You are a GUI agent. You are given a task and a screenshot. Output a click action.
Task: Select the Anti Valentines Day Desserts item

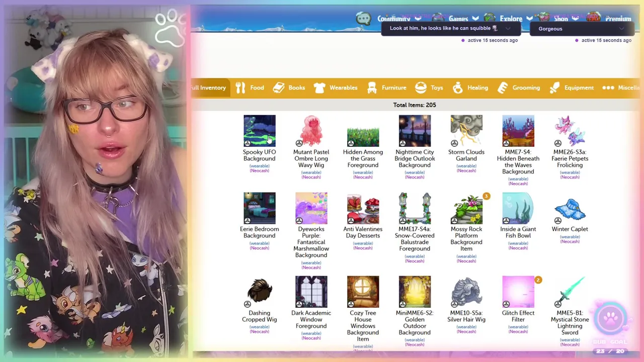[x=363, y=208]
